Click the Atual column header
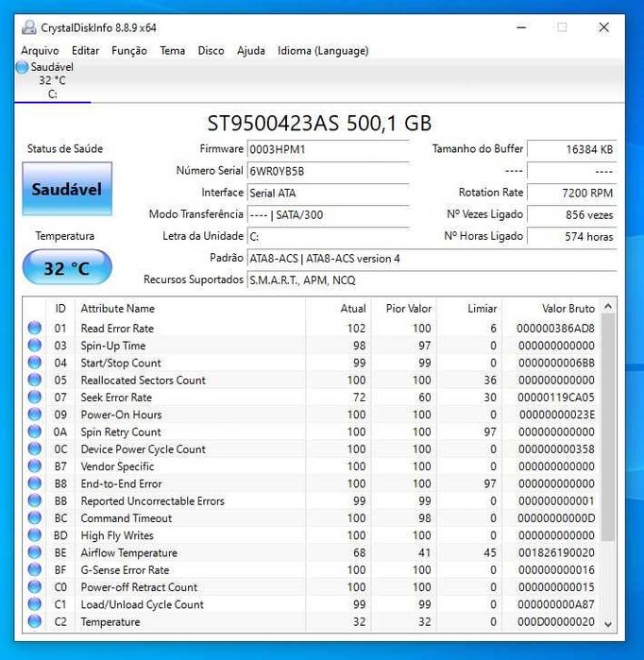The height and width of the screenshot is (660, 644). pos(338,309)
